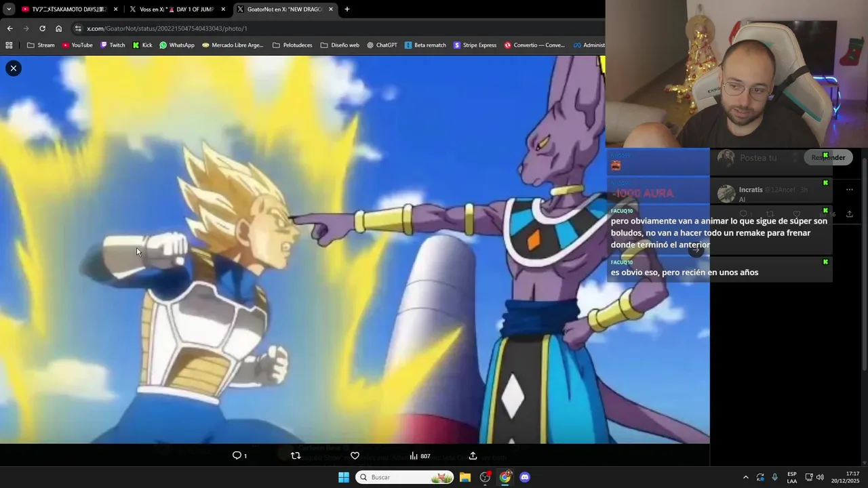Close the GoatorNot en X tab
This screenshot has height=488, width=868.
(x=331, y=9)
